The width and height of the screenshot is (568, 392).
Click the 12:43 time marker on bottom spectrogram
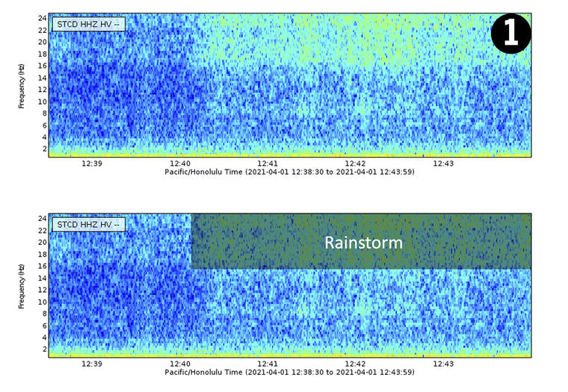(x=443, y=363)
